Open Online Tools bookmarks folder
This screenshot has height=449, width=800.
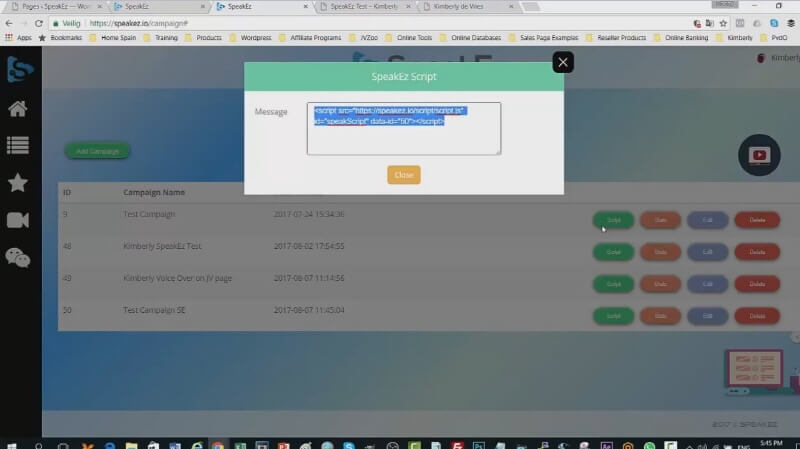409,38
